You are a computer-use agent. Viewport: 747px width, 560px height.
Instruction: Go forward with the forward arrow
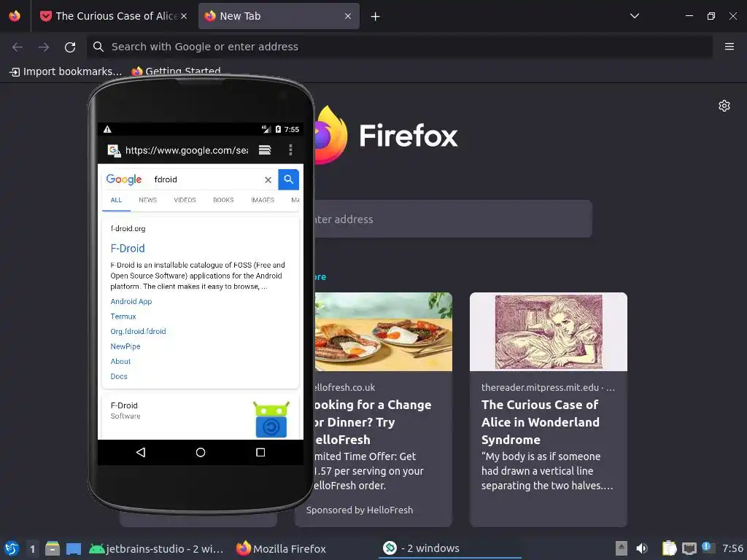click(44, 47)
